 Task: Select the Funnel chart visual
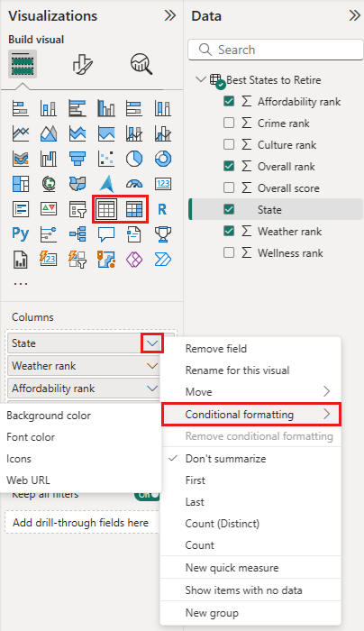77,159
